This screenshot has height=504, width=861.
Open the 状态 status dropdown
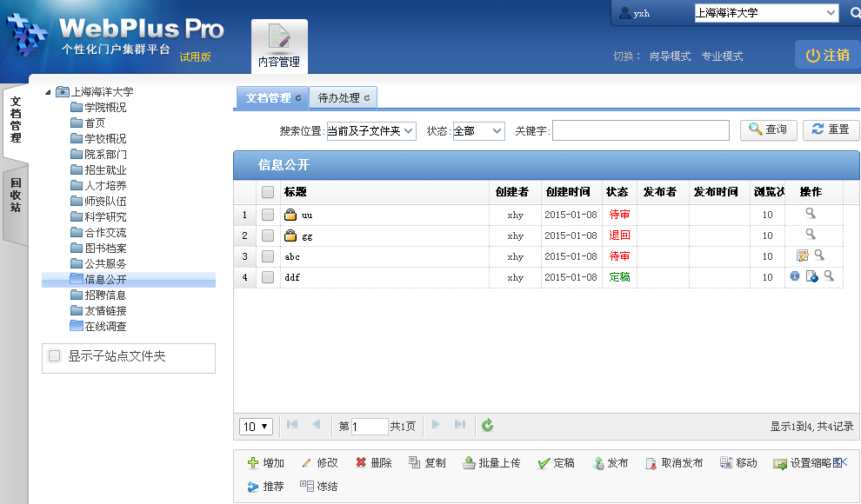pyautogui.click(x=478, y=130)
